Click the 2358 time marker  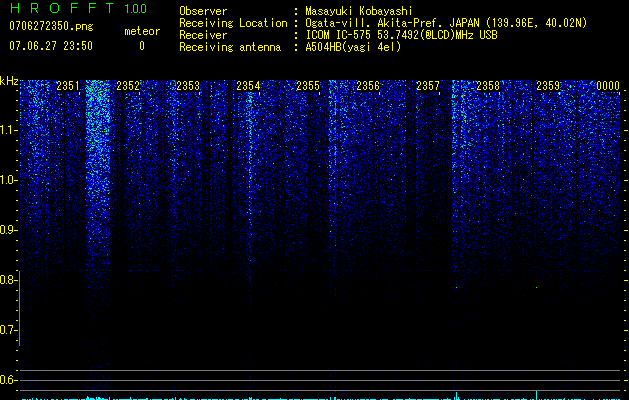pyautogui.click(x=488, y=86)
